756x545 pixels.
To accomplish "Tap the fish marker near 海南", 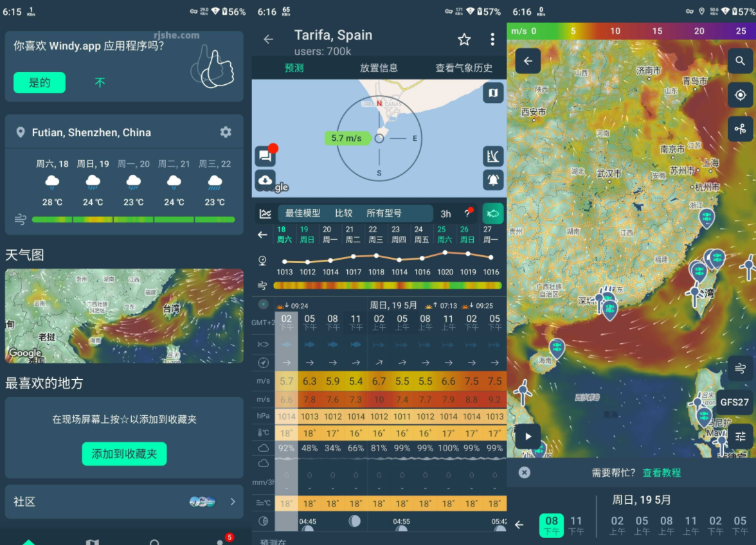I will [x=557, y=349].
